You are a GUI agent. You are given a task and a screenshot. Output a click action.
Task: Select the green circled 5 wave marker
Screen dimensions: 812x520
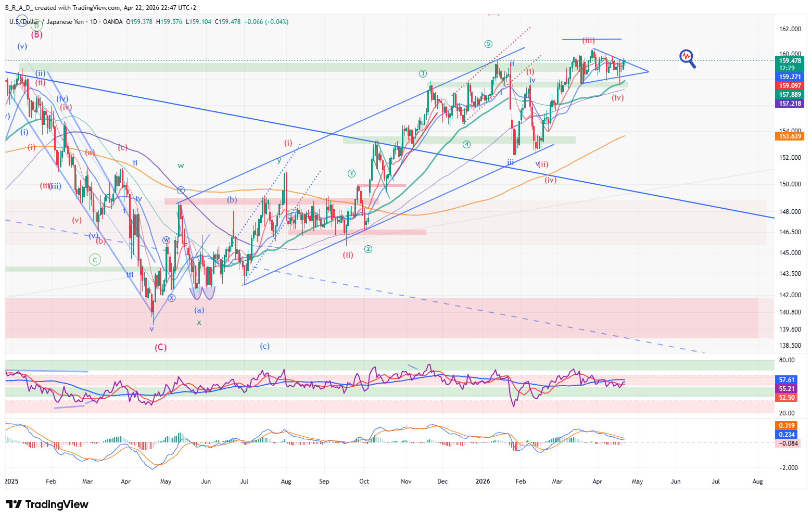coord(488,44)
